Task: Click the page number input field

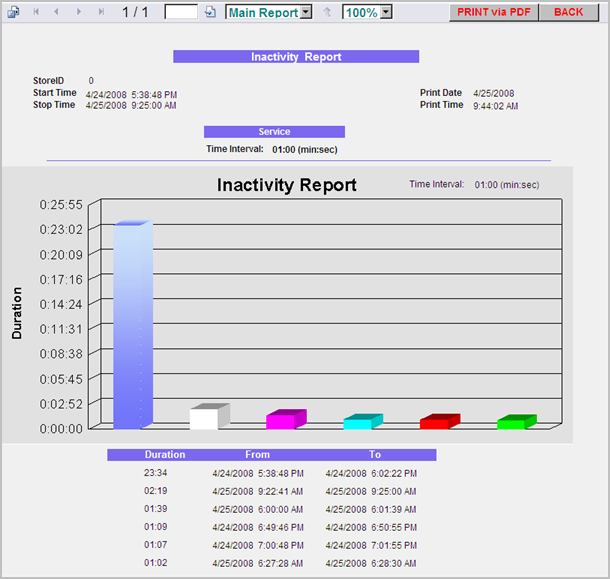Action: pyautogui.click(x=181, y=12)
